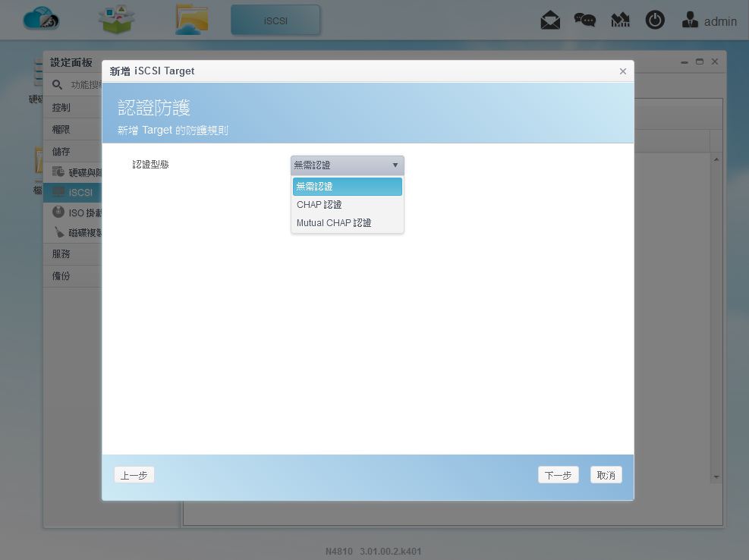This screenshot has height=560, width=749.
Task: Switch to the iSCSI taskbar tab
Action: coord(275,20)
